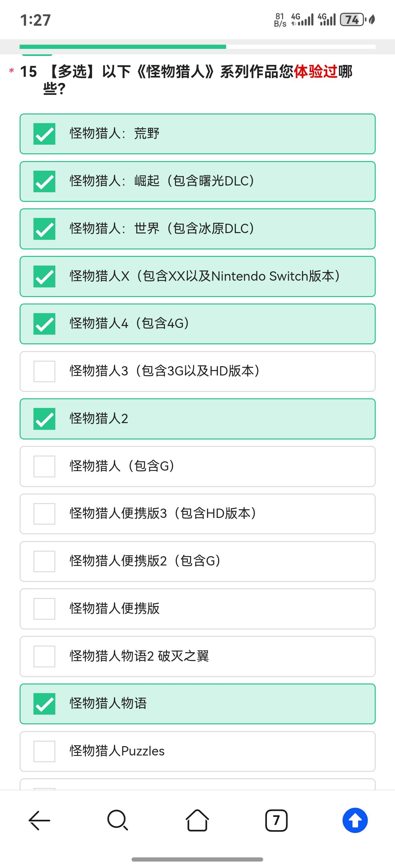The image size is (395, 868).
Task: Open the tabs counter showing 7
Action: (x=276, y=820)
